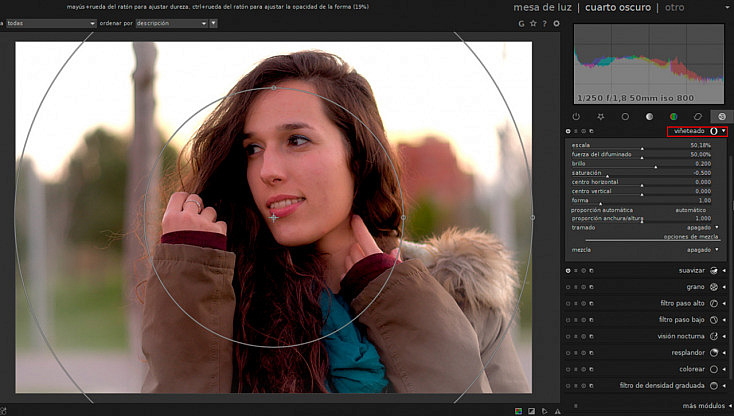Enable the filtro paso bajo module
The width and height of the screenshot is (734, 416).
tap(568, 320)
